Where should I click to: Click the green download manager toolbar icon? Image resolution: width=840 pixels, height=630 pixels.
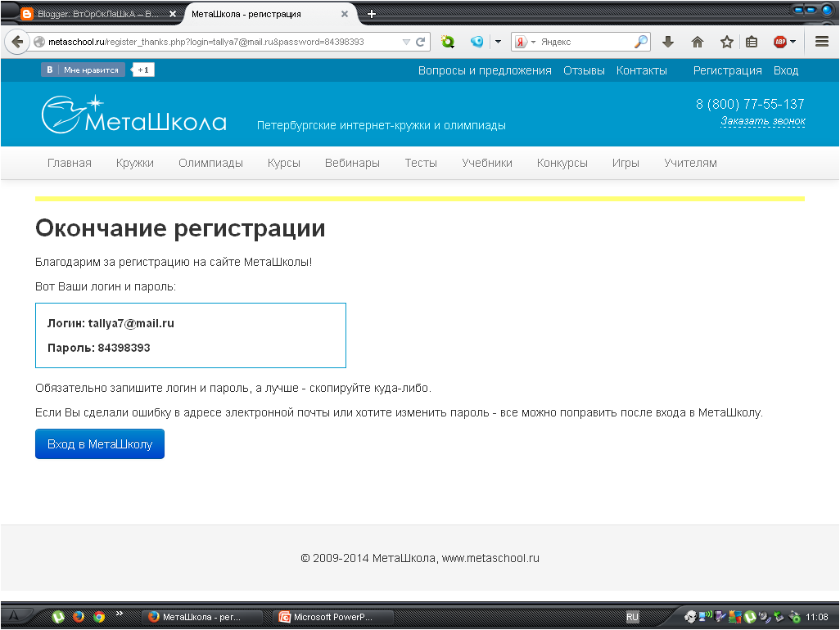click(447, 42)
